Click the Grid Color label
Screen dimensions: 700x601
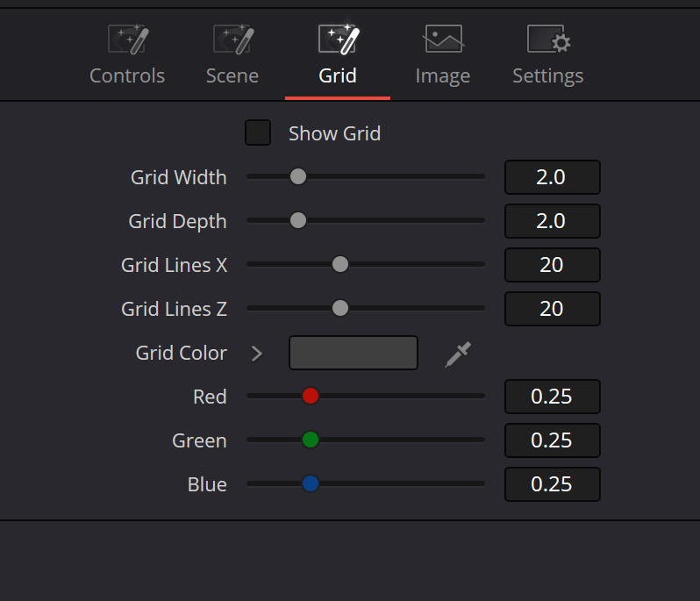tap(182, 353)
